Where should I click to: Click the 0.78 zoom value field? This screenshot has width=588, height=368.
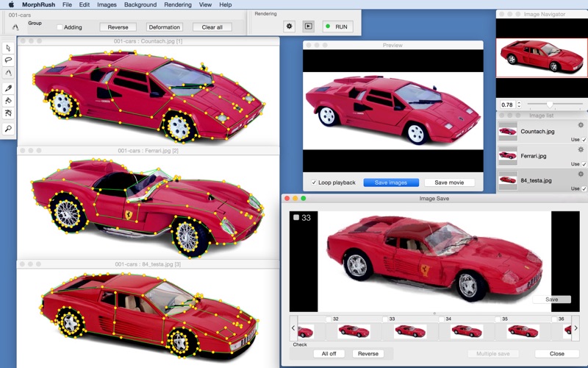(x=507, y=105)
